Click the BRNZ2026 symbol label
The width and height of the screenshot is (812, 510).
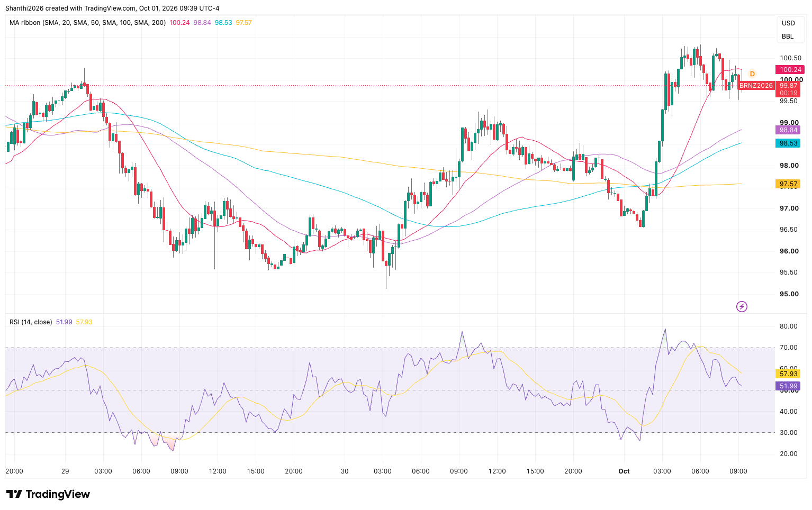coord(756,86)
